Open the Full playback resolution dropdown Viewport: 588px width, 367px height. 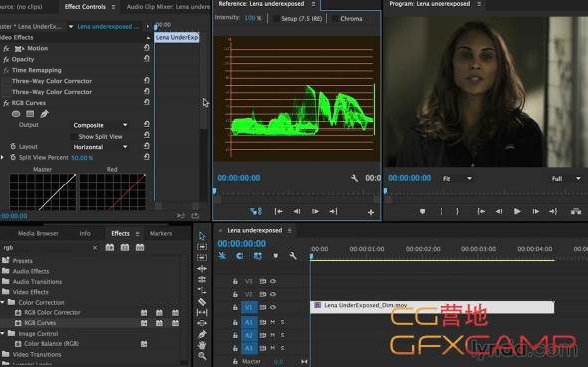pos(566,178)
